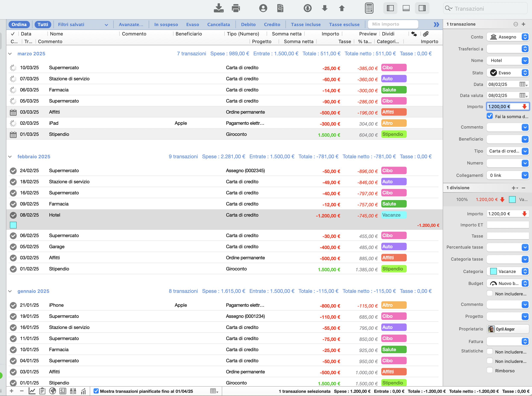Select the Tutti filter tab
The height and width of the screenshot is (396, 532).
tap(43, 24)
